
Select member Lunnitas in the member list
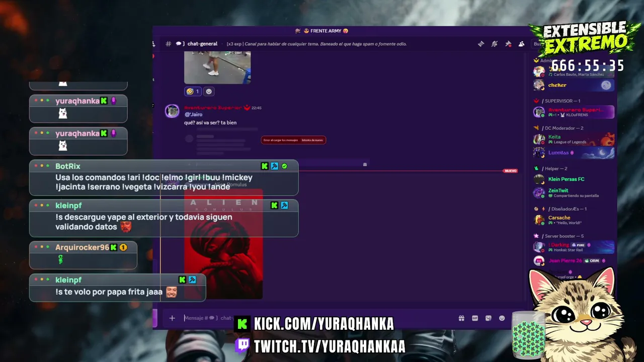574,152
